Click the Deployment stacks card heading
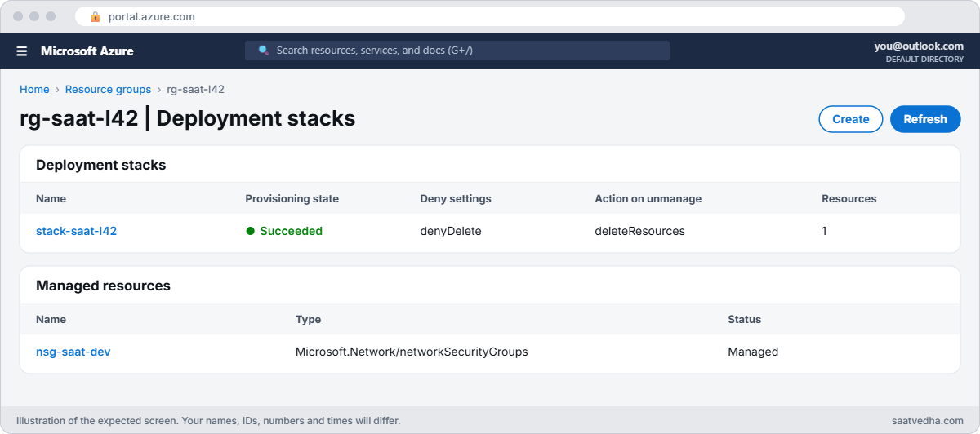Screen dimensions: 980x434 pos(100,165)
